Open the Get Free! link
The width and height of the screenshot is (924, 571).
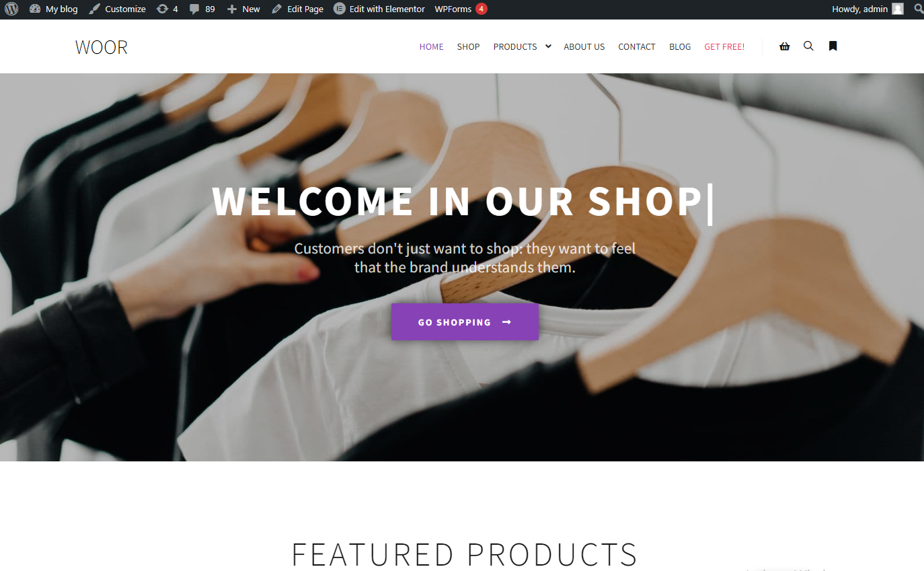coord(724,46)
